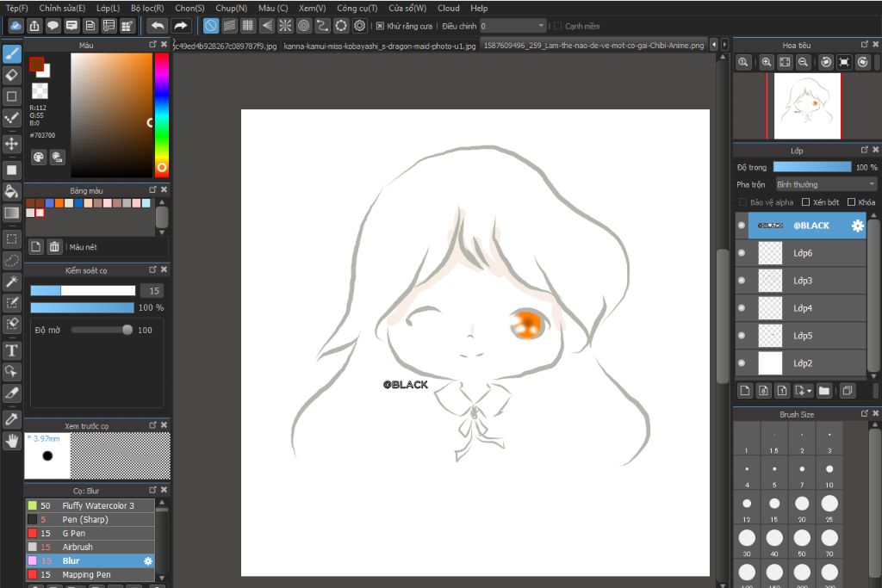
Task: Select the Brush tool in left toolbar
Action: pyautogui.click(x=12, y=53)
